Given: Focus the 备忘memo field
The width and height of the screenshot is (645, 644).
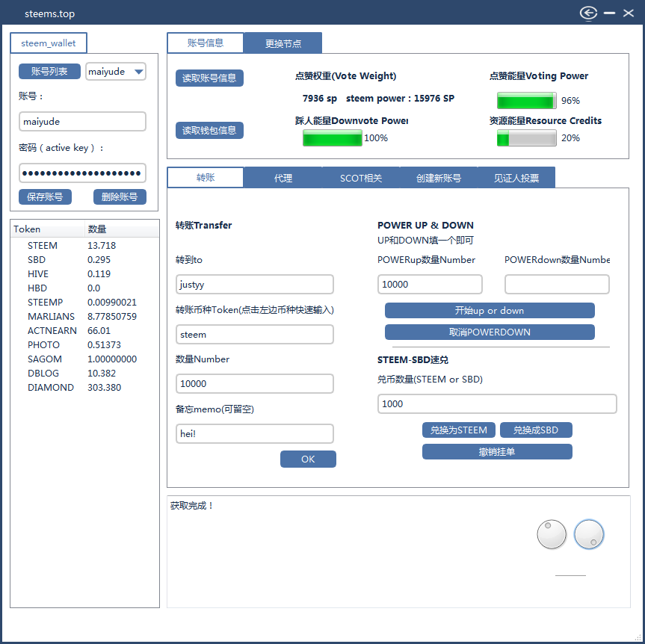Looking at the screenshot, I should point(255,434).
